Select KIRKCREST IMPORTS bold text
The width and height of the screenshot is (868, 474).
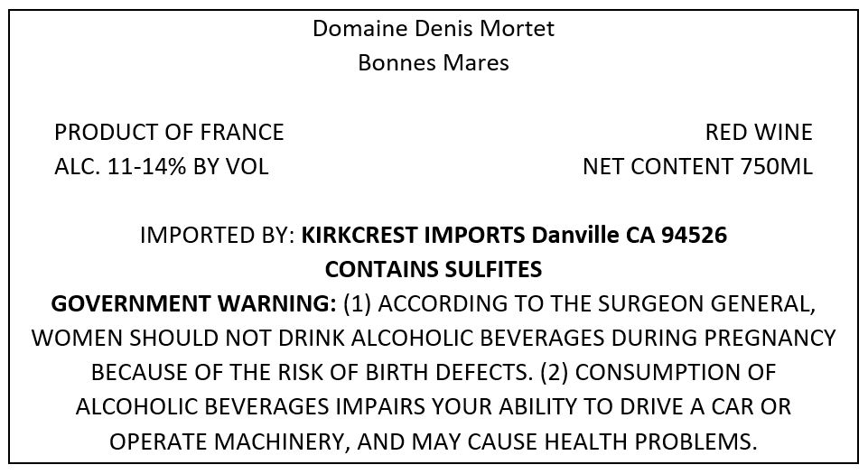coord(413,235)
